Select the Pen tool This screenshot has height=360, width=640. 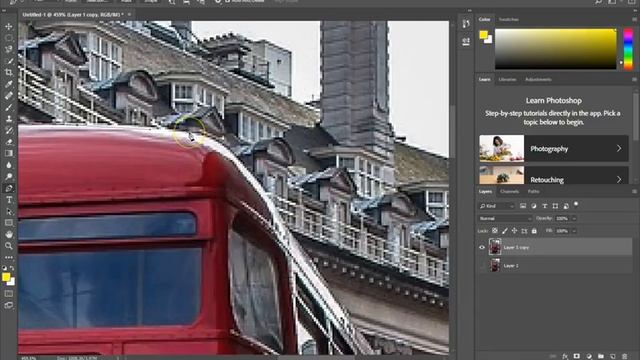click(x=9, y=188)
